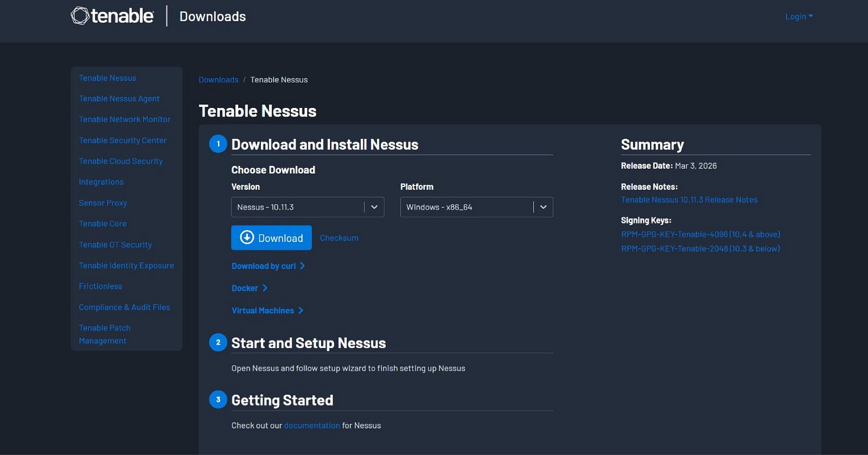
Task: Open Frictionless downloads
Action: click(x=100, y=286)
